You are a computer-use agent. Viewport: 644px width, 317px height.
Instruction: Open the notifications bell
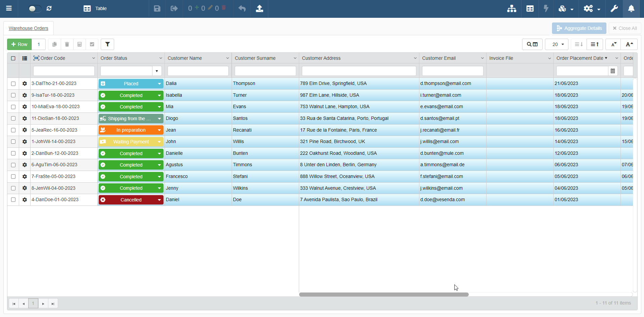click(631, 8)
